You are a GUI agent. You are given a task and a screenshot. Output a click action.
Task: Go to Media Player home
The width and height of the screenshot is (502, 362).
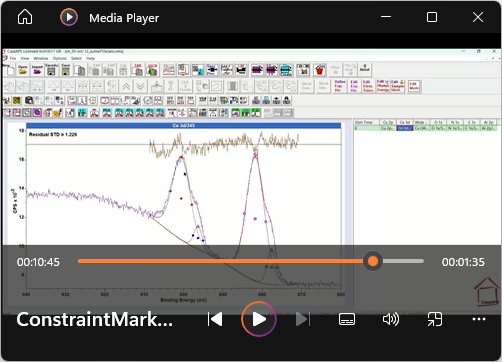point(25,17)
